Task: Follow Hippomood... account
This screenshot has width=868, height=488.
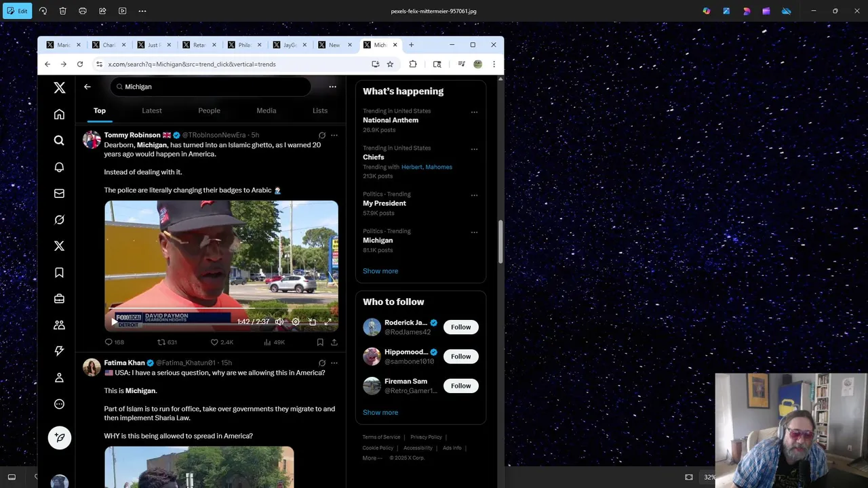Action: pyautogui.click(x=460, y=357)
